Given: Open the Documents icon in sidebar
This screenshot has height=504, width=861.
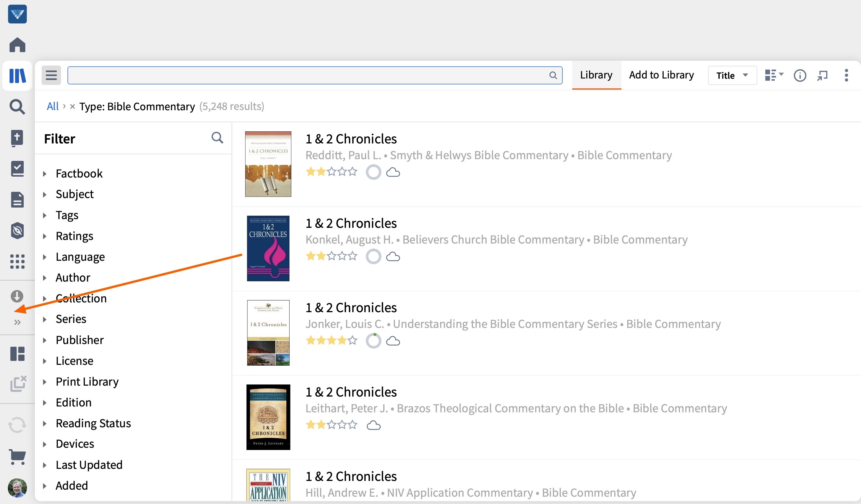Looking at the screenshot, I should (x=17, y=200).
